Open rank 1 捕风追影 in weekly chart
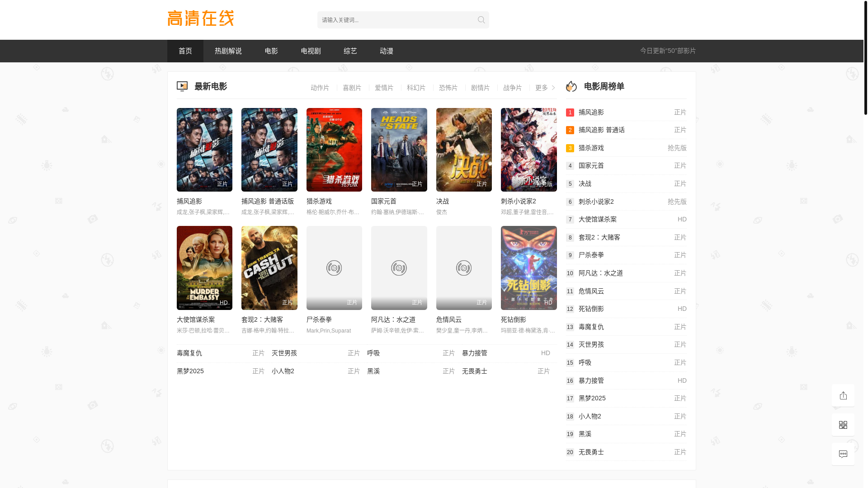 (x=626, y=112)
